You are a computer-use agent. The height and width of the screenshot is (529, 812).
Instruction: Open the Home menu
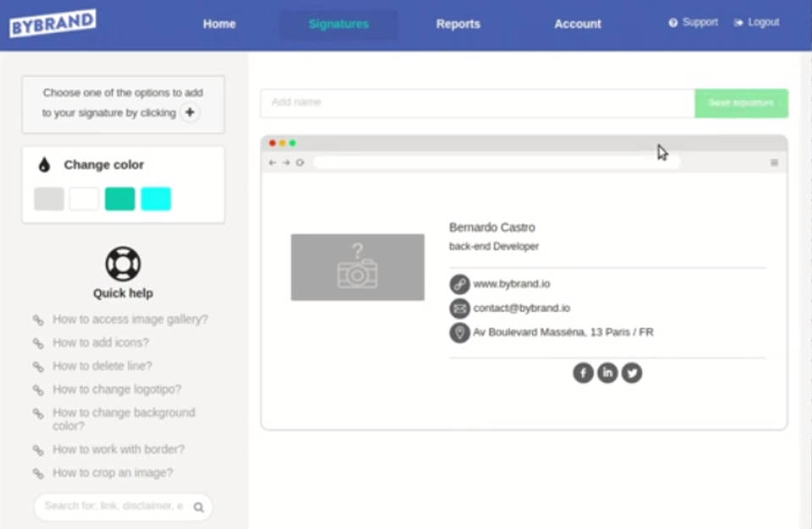click(x=219, y=24)
